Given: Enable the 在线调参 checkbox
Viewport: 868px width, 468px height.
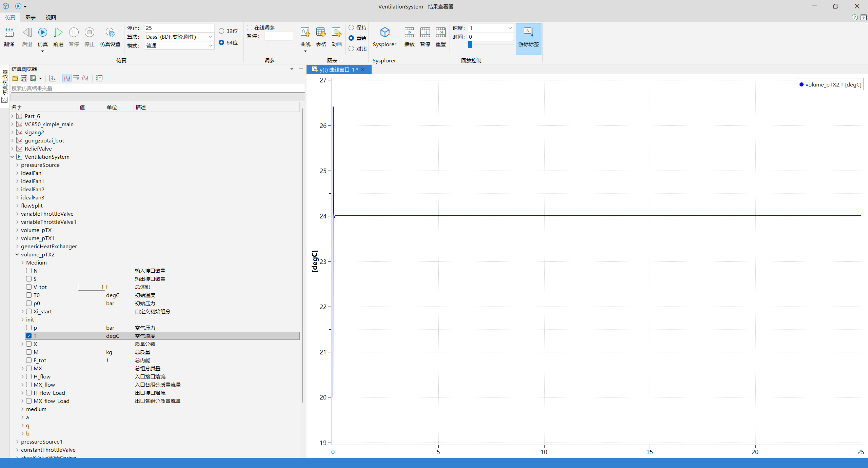Looking at the screenshot, I should tap(250, 27).
